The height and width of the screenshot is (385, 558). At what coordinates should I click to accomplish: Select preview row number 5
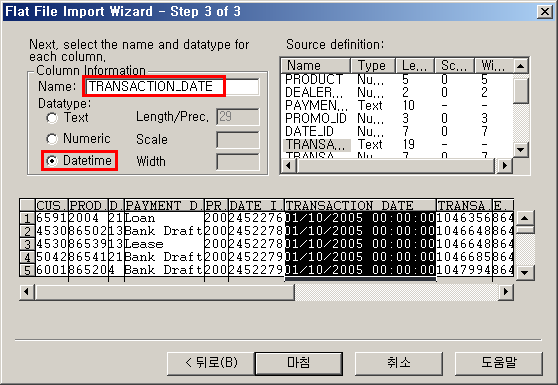[27, 270]
